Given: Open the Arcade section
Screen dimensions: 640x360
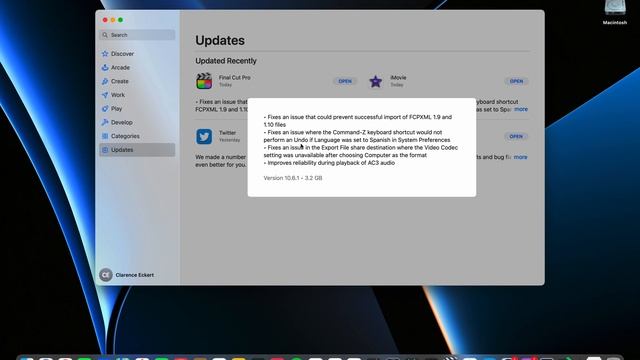Looking at the screenshot, I should coord(137,68).
